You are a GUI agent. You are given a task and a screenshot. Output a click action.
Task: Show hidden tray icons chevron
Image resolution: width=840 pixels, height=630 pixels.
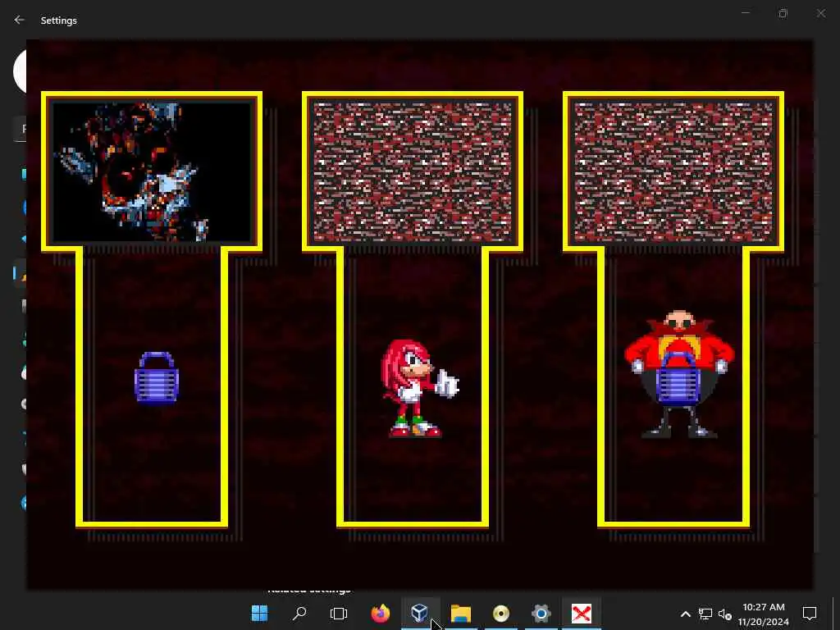click(x=685, y=614)
